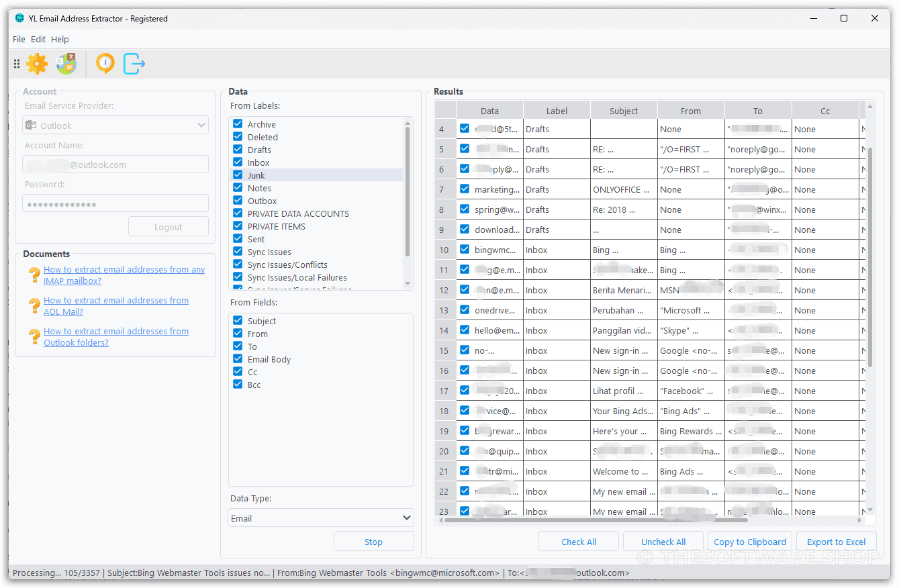Click the Data column header

tap(489, 111)
